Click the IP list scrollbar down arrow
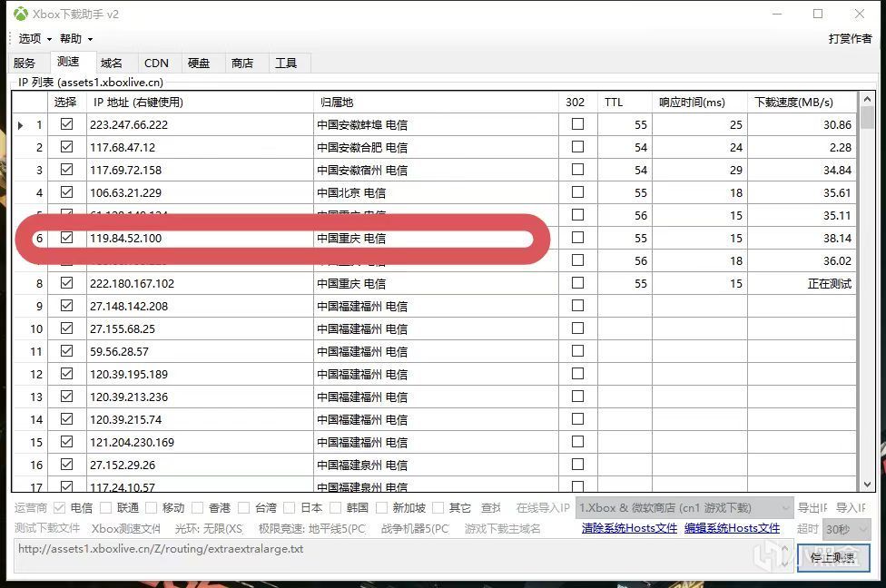886x588 pixels. click(x=867, y=484)
